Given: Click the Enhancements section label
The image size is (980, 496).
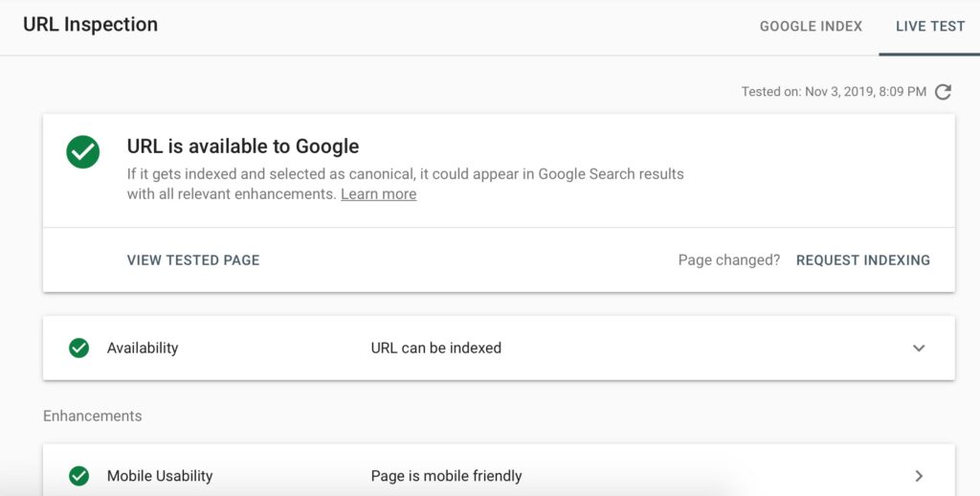Looking at the screenshot, I should point(93,416).
